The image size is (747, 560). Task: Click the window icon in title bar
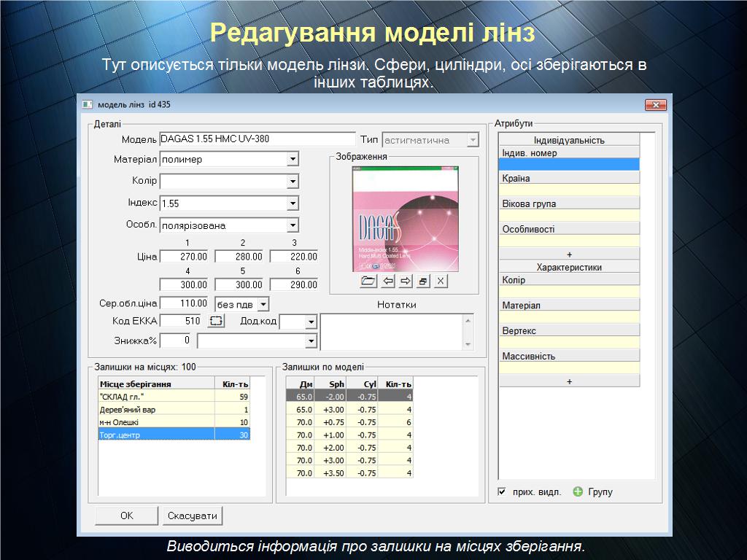87,105
